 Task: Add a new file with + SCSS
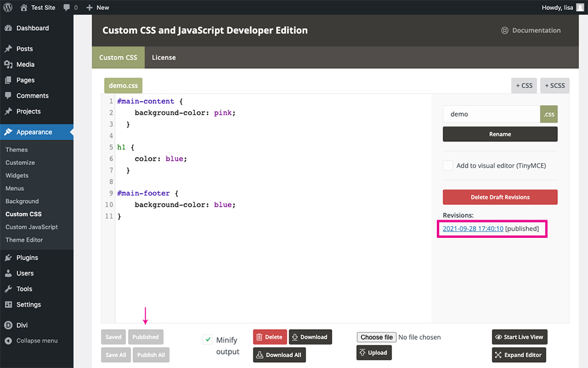pyautogui.click(x=554, y=85)
